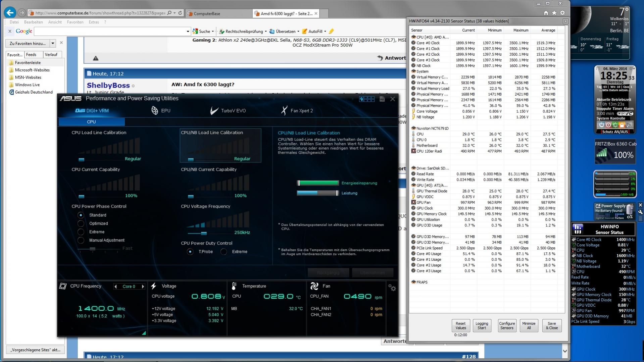Expand the Übersetzen dropdown arrow

298,32
